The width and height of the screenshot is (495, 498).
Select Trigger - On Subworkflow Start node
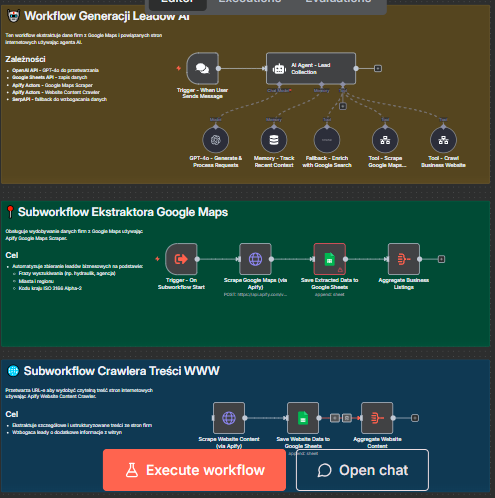[x=181, y=259]
